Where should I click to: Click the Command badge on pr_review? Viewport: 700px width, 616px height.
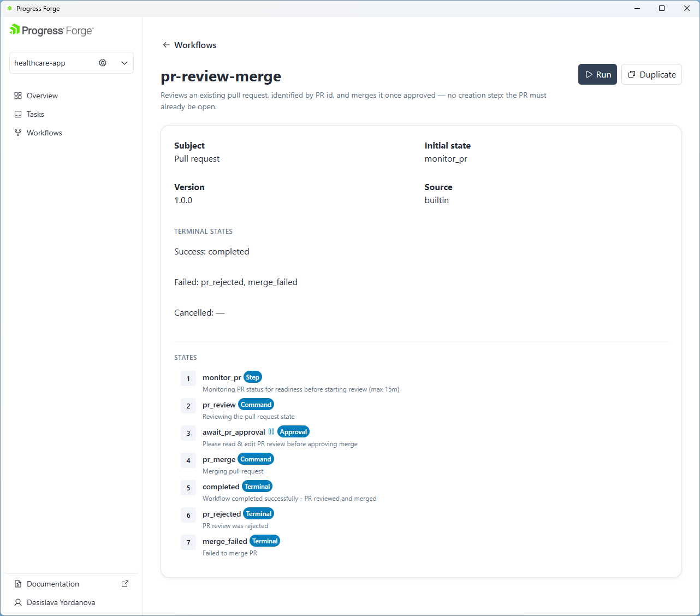coord(256,404)
